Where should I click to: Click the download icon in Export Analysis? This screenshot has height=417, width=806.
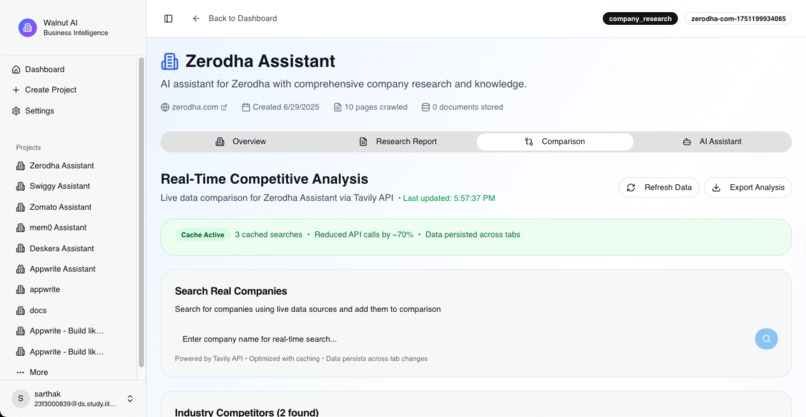click(x=716, y=188)
